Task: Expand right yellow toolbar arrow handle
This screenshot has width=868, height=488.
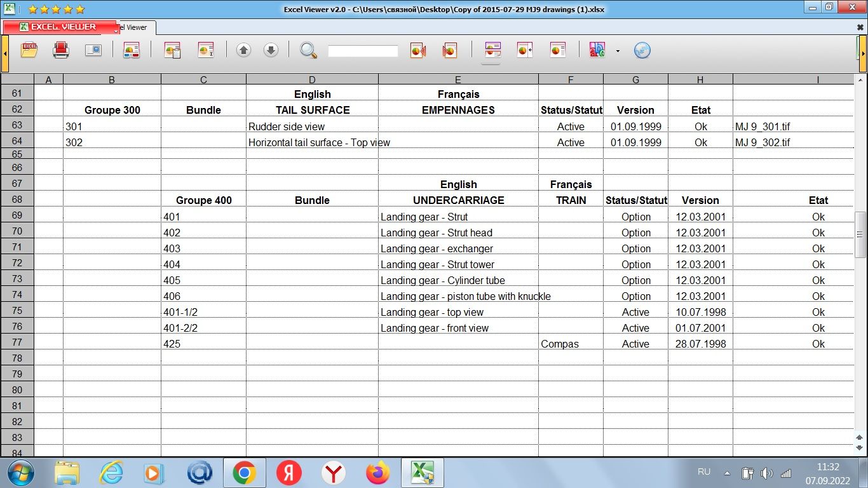Action: pos(863,54)
